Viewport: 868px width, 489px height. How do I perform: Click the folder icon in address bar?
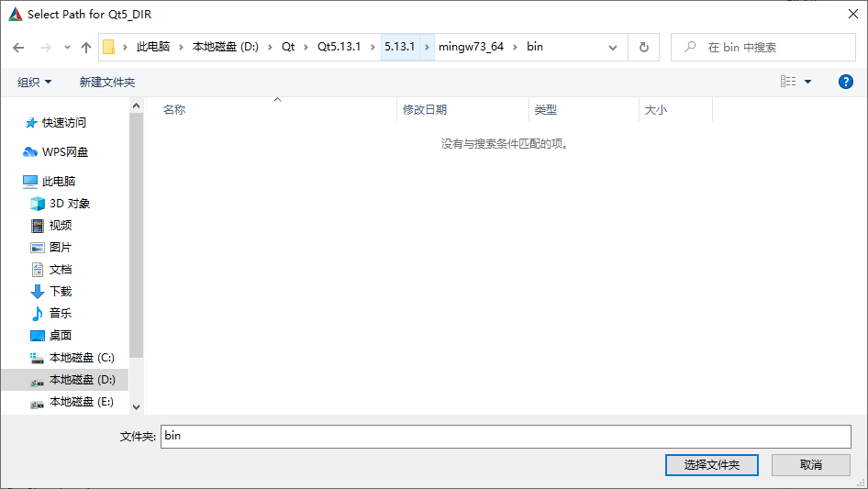(108, 47)
